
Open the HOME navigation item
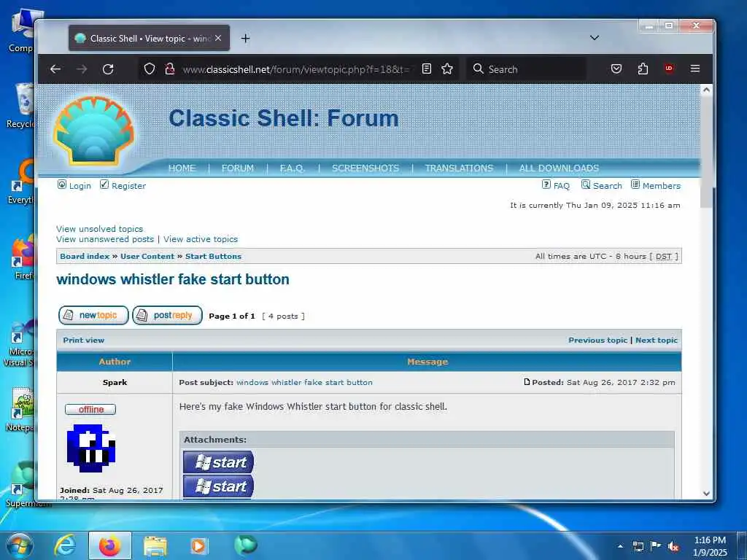click(182, 168)
